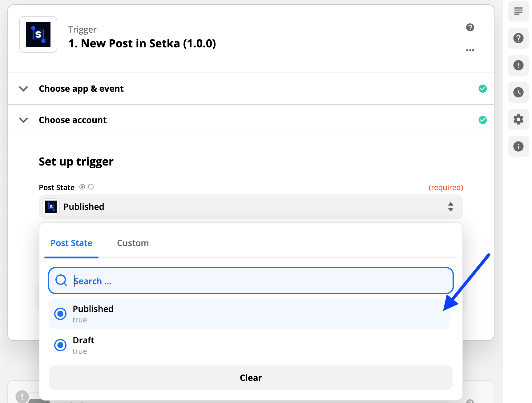This screenshot has width=532, height=403.
Task: Open the Post State Published dropdown
Action: click(251, 207)
